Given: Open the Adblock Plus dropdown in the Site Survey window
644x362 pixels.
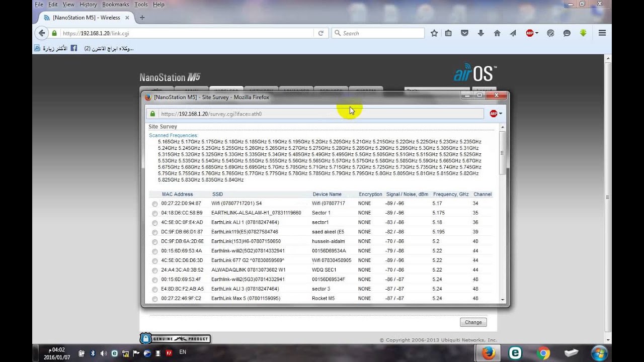Looking at the screenshot, I should (500, 114).
